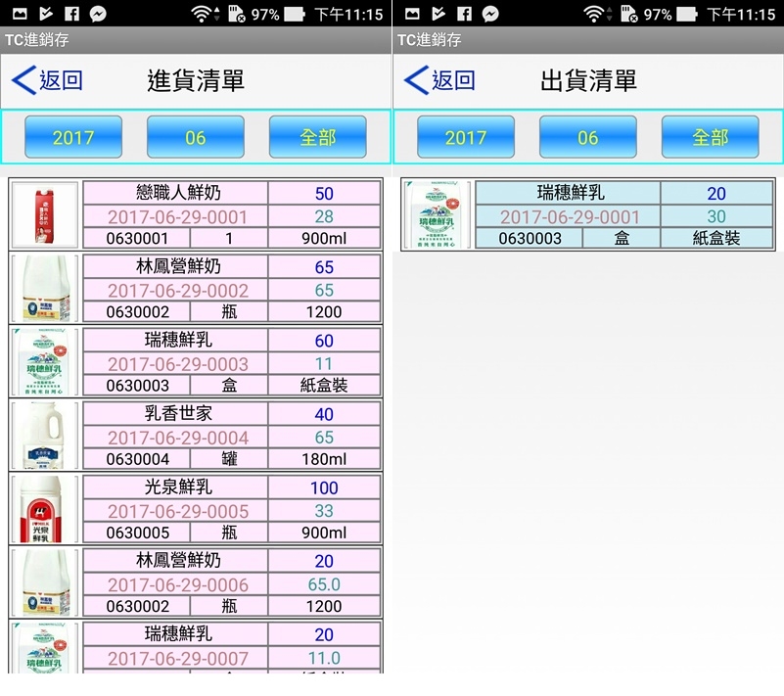Screen dimensions: 784x696
Task: Tap the battery icon on the right screen
Action: 687,14
